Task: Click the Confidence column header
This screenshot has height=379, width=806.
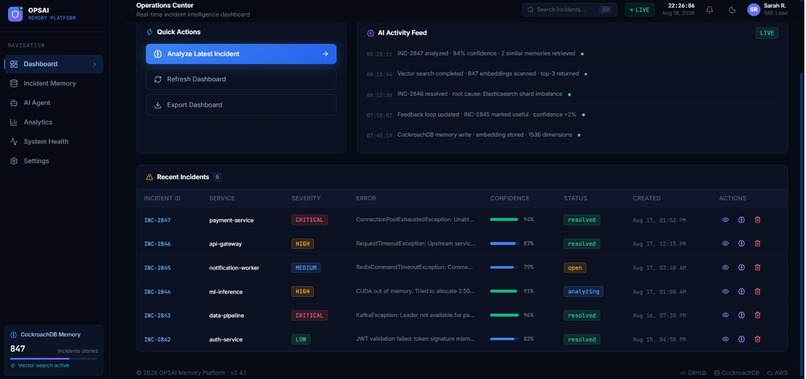Action: tap(509, 198)
